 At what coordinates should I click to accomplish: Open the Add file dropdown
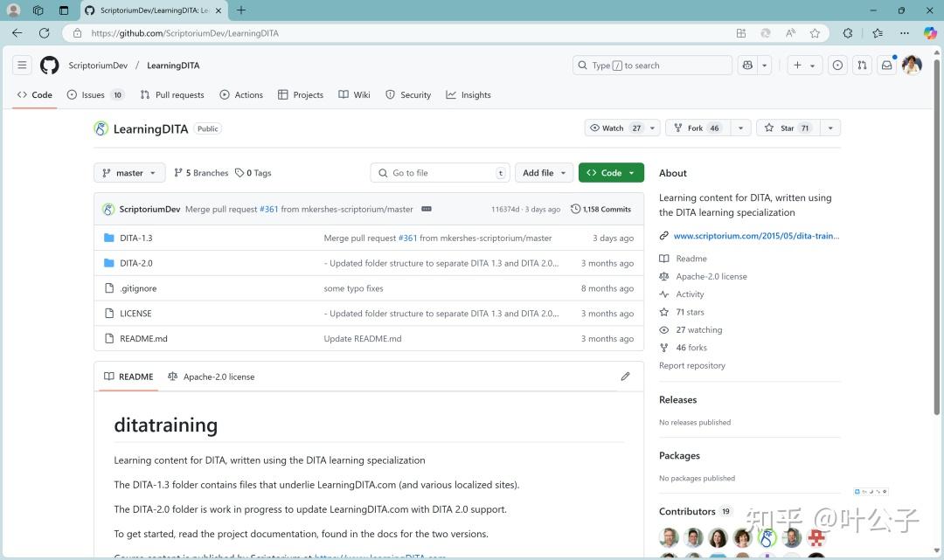pos(544,173)
